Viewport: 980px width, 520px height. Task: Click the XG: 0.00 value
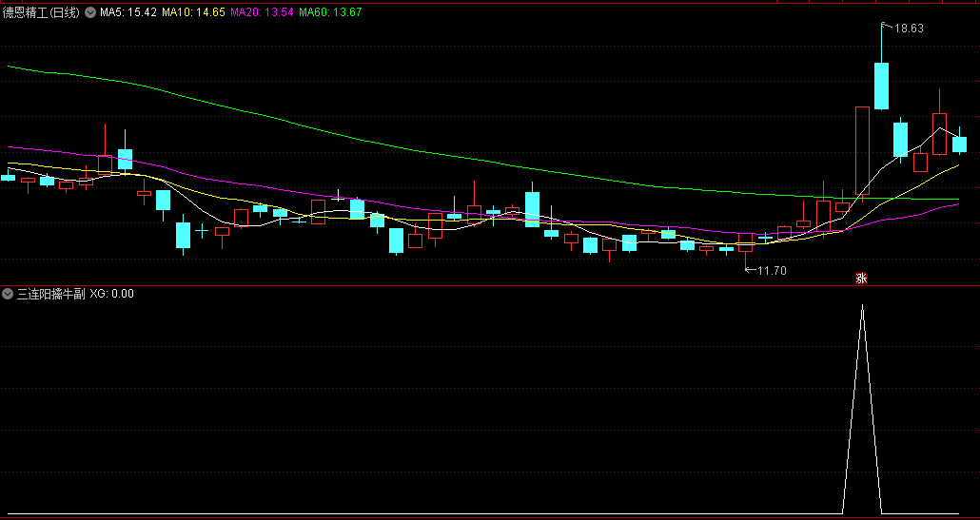112,294
